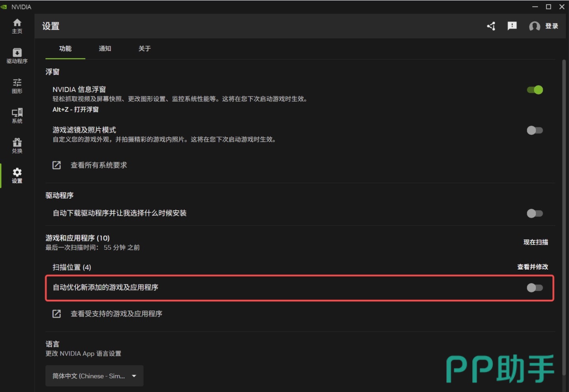Open the 驱动程序 drivers sidebar icon

coord(17,56)
